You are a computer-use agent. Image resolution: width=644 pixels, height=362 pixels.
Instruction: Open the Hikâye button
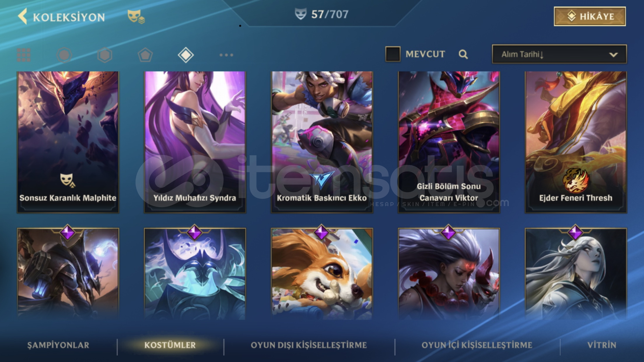point(590,16)
